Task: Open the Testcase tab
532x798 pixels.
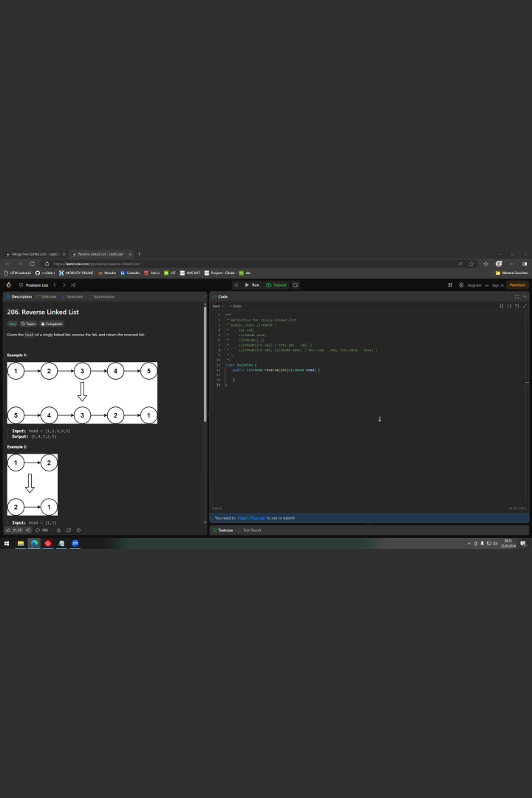Action: click(x=223, y=531)
